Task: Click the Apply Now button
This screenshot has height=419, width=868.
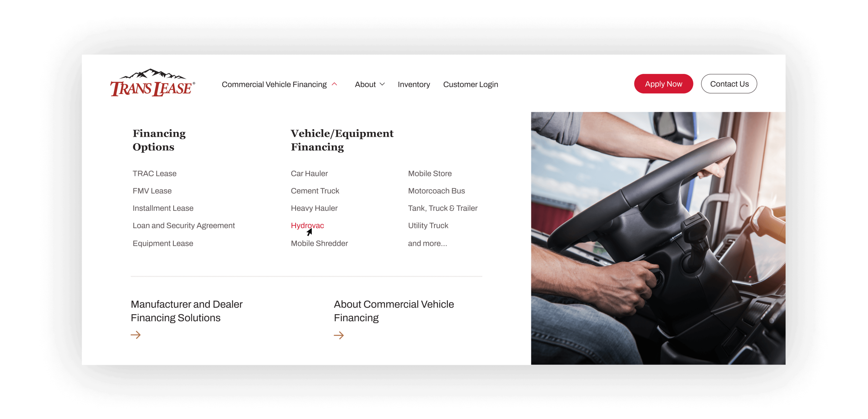Action: pos(663,84)
